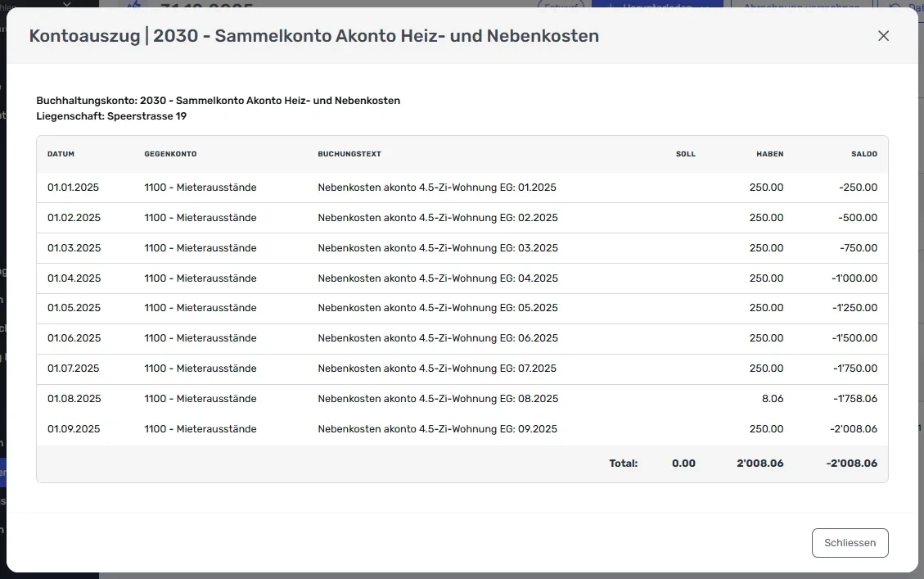Click saldo value -1'000.00

click(x=854, y=278)
